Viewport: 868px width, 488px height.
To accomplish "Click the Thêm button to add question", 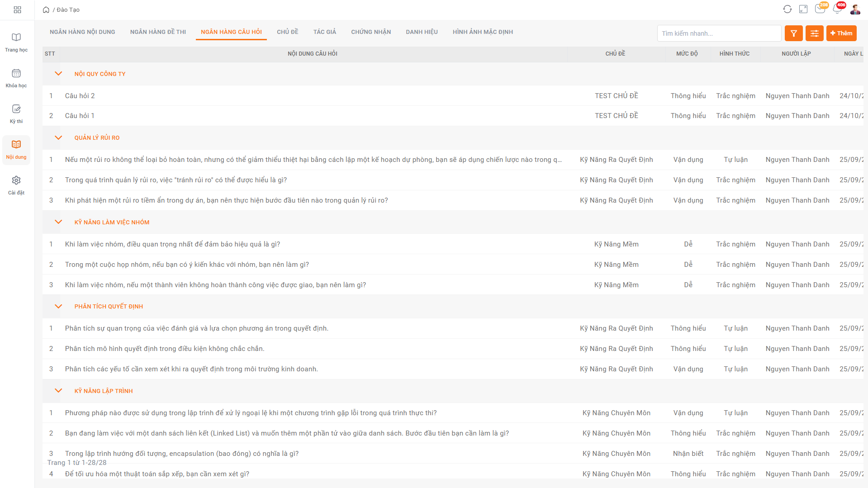I will click(x=841, y=33).
